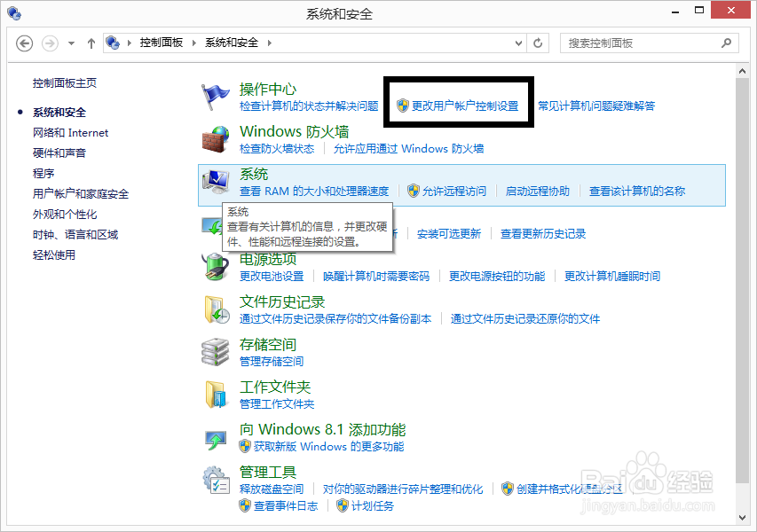Select 系统和安全 breadcrumb in address bar
The height and width of the screenshot is (532, 757).
click(232, 43)
